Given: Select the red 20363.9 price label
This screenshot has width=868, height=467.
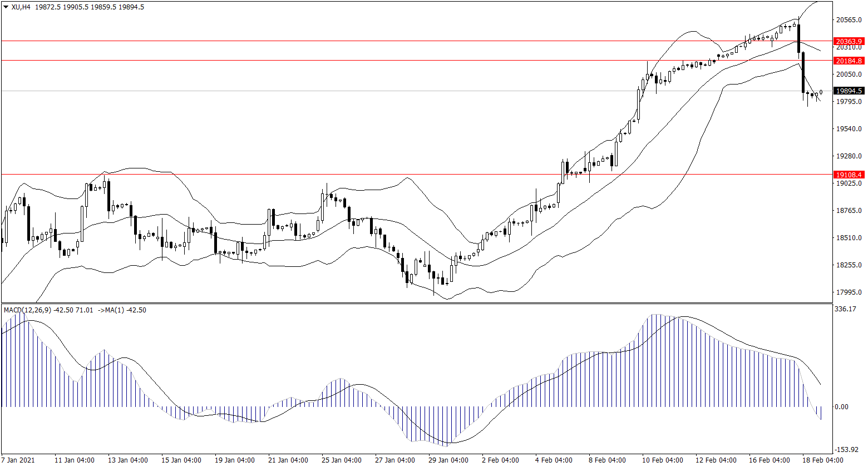Looking at the screenshot, I should (x=849, y=41).
